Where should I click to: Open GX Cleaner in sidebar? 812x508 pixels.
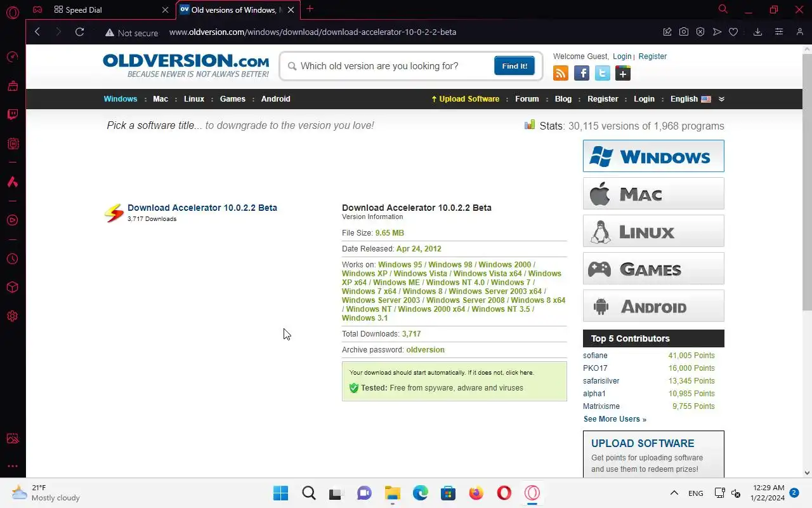tap(13, 86)
